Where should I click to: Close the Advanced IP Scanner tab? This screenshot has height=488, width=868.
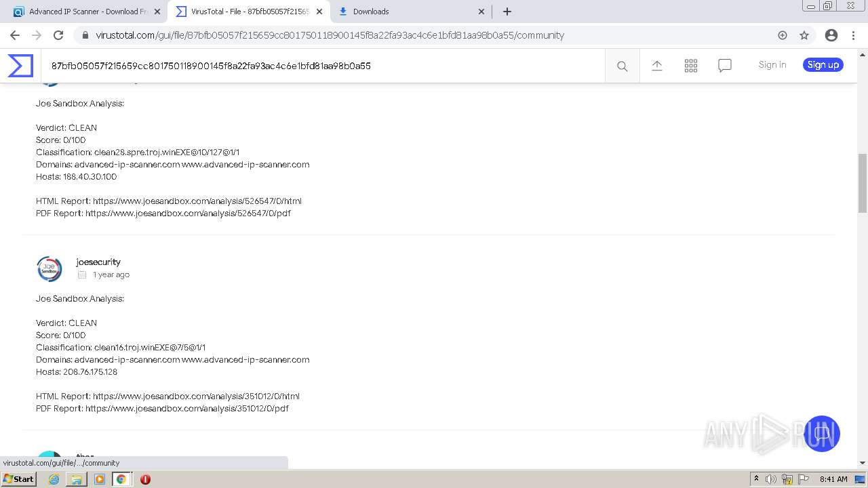(x=157, y=12)
